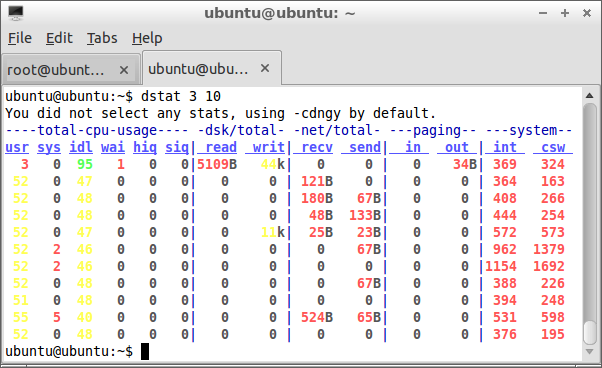Click the 'sys' column header
The image size is (602, 368).
49,147
